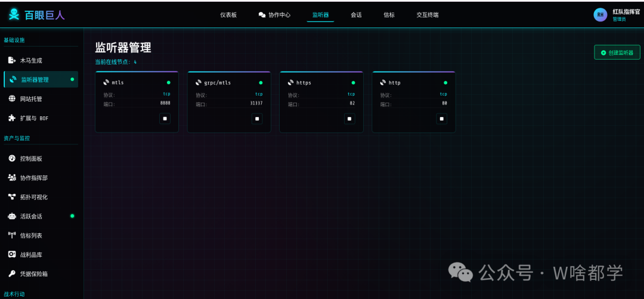Image resolution: width=644 pixels, height=299 pixels.
Task: Open 活跃会话 in sidebar
Action: pyautogui.click(x=41, y=216)
